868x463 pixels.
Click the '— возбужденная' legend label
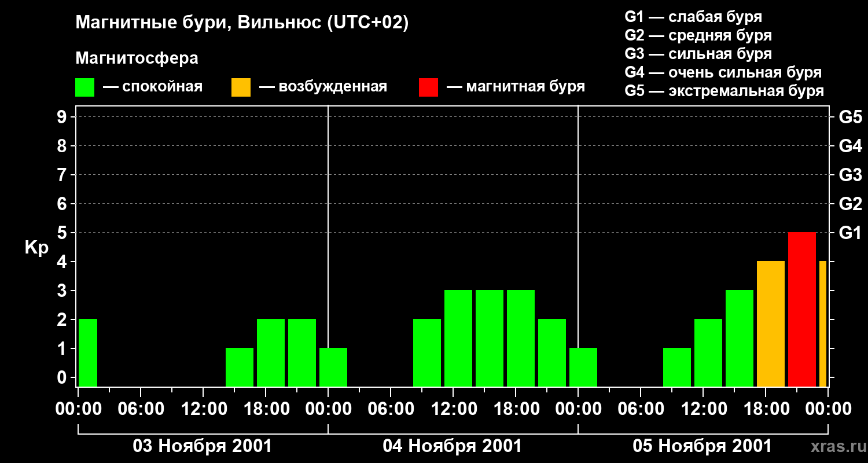[x=323, y=87]
